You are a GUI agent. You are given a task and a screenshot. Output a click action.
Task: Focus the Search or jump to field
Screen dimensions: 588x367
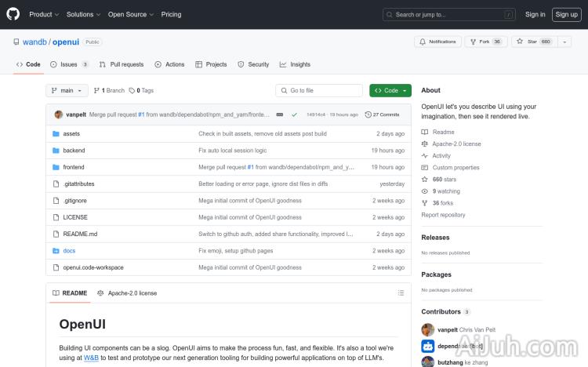(449, 15)
